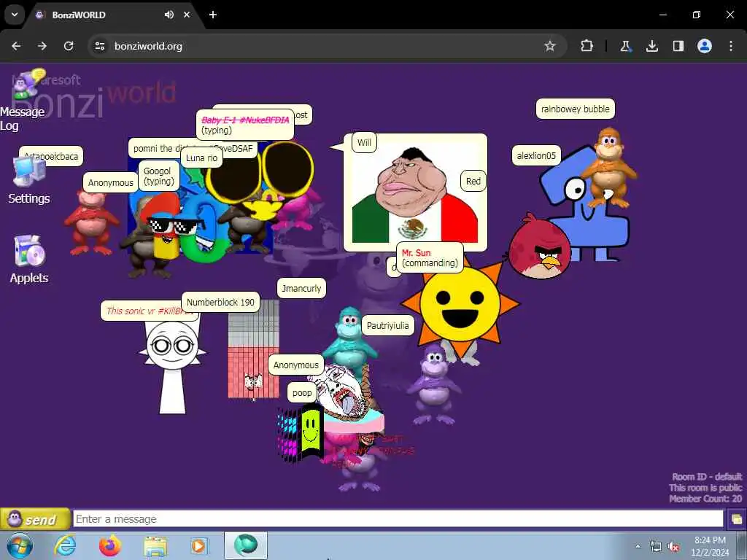This screenshot has height=560, width=747.
Task: Click the red Angry Bird avatar
Action: (x=539, y=246)
